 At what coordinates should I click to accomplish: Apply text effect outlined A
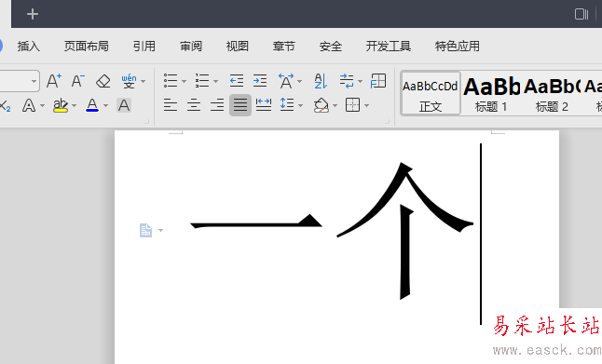click(x=29, y=105)
